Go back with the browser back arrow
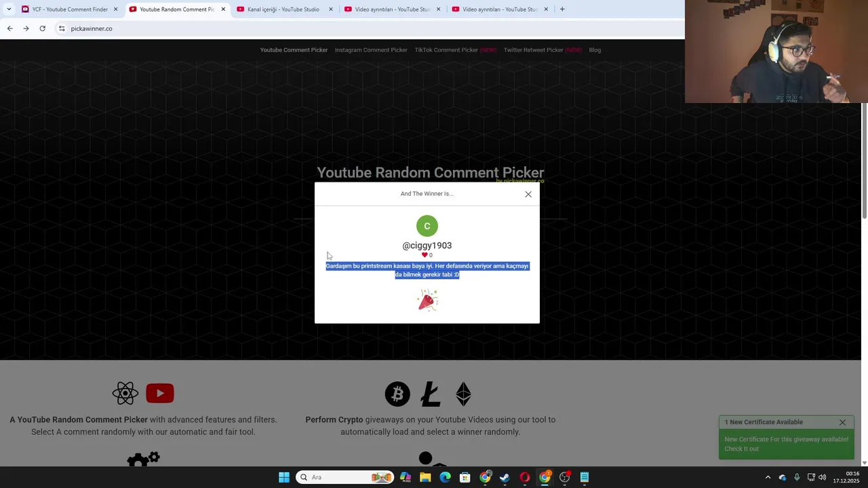The image size is (868, 488). tap(9, 28)
